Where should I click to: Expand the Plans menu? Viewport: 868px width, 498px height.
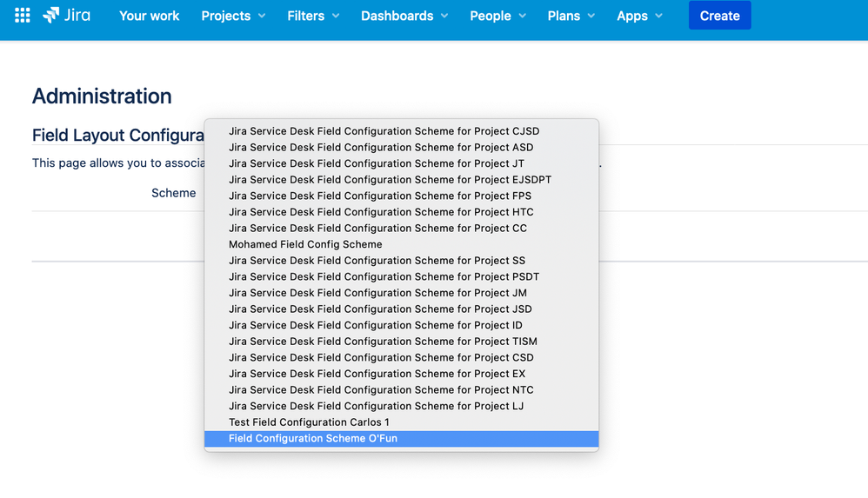[571, 16]
